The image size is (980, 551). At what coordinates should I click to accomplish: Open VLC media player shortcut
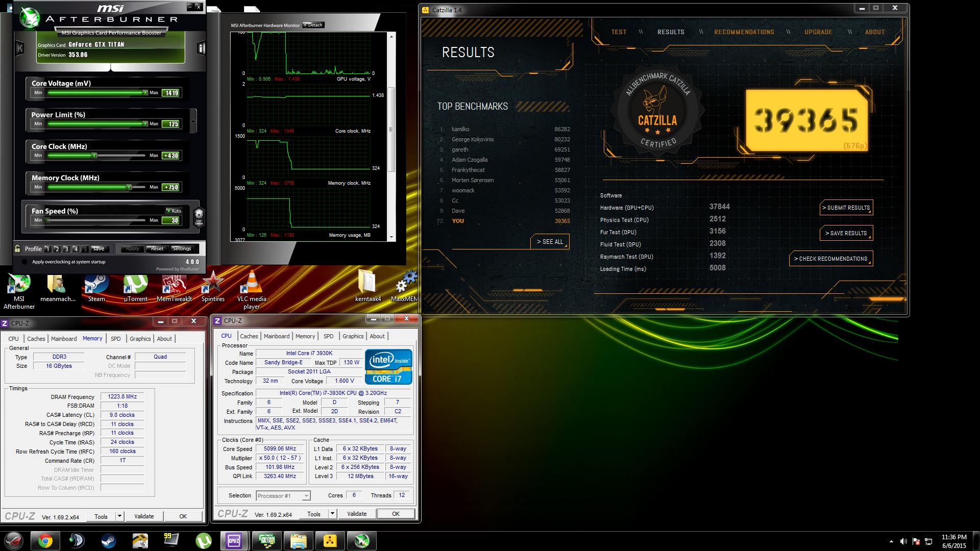(252, 291)
